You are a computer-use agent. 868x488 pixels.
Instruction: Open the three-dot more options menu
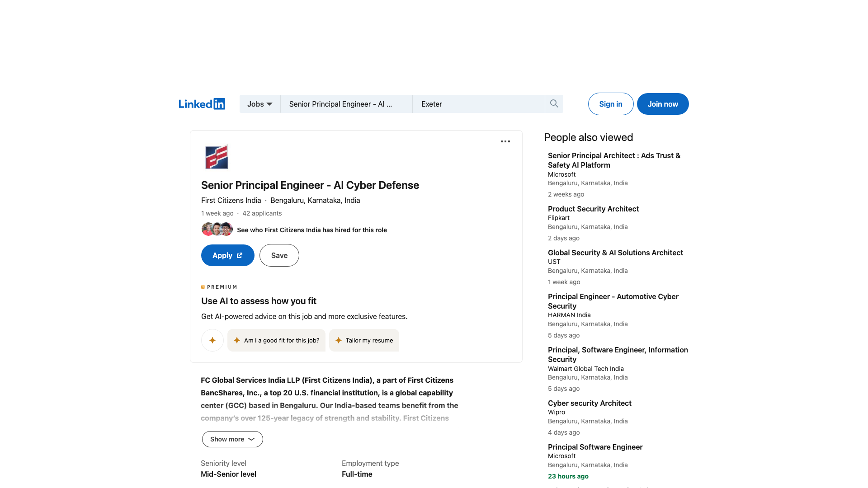tap(505, 141)
